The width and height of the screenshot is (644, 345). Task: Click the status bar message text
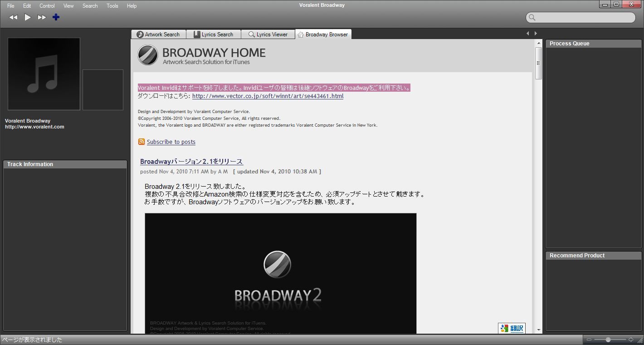[x=32, y=340]
